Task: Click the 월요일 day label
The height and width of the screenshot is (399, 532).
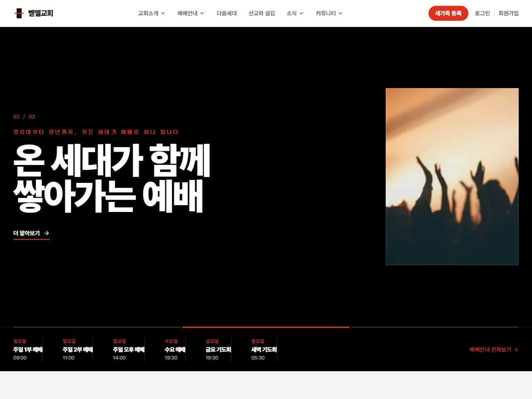Action: [258, 341]
